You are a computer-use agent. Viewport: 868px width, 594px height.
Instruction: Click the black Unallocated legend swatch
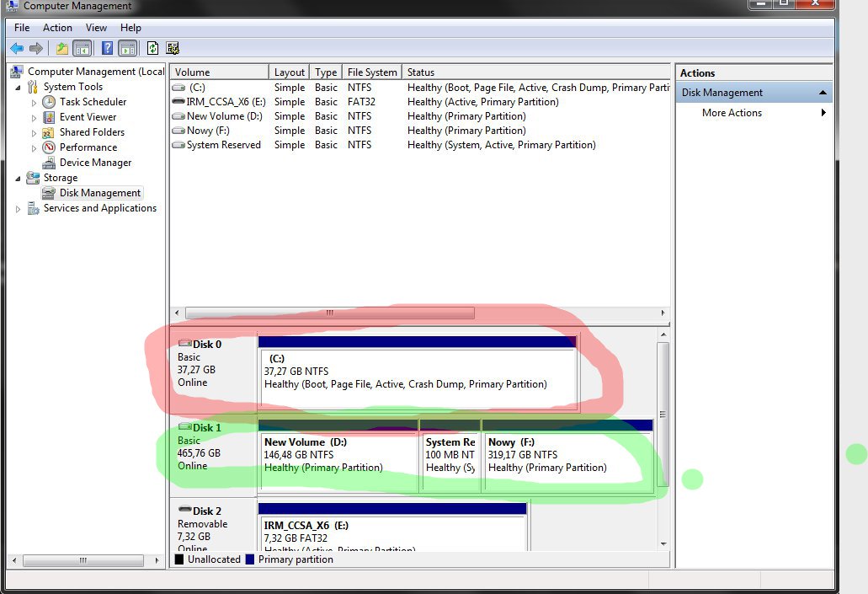[179, 559]
